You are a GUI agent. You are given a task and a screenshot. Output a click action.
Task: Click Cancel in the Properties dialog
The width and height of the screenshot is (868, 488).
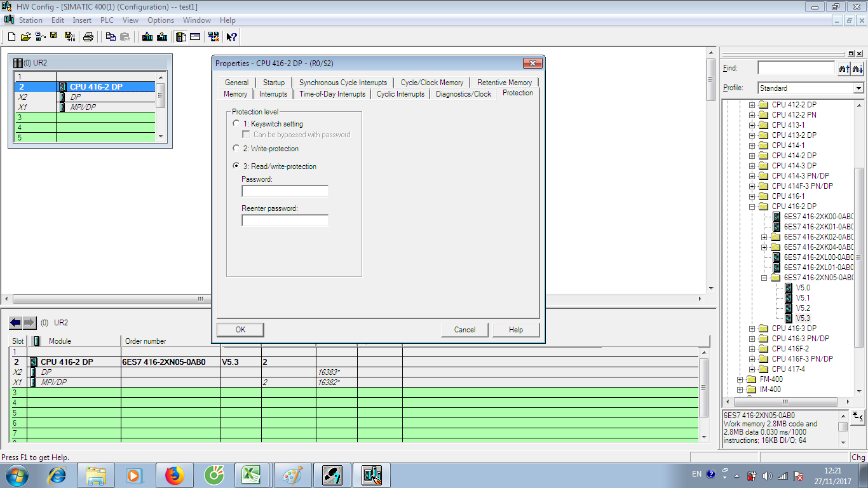pyautogui.click(x=465, y=330)
